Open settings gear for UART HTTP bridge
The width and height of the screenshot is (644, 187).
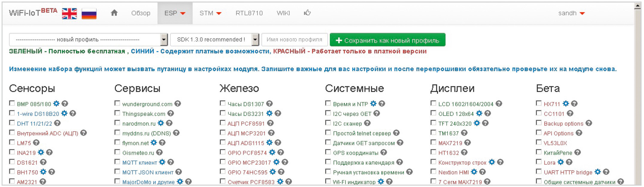coord(598,172)
